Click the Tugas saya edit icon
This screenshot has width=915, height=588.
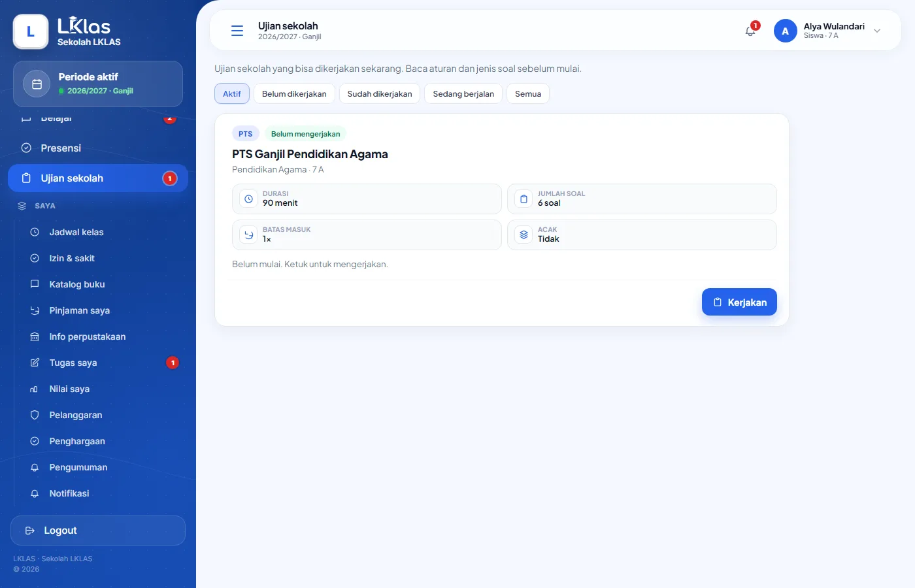35,363
